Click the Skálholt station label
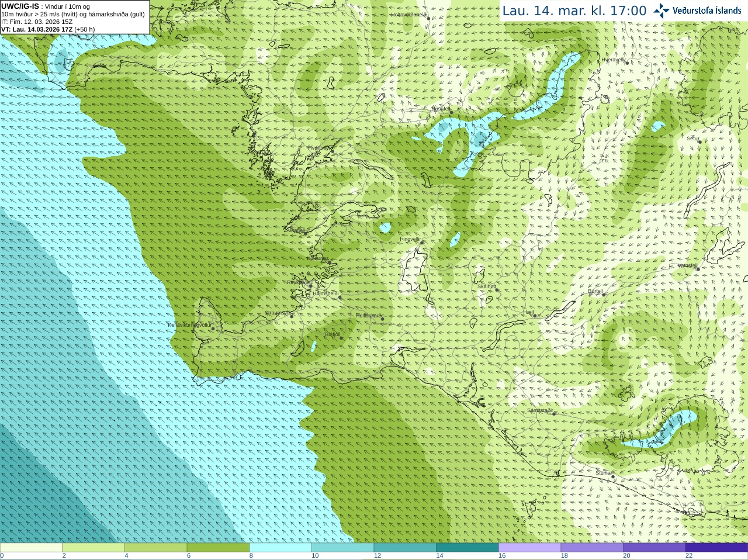748x560 pixels. click(487, 286)
